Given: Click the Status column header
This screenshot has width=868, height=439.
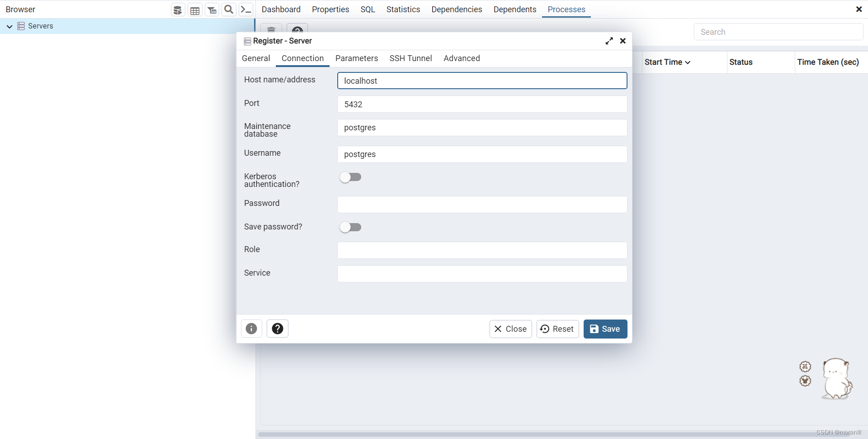Looking at the screenshot, I should point(741,62).
